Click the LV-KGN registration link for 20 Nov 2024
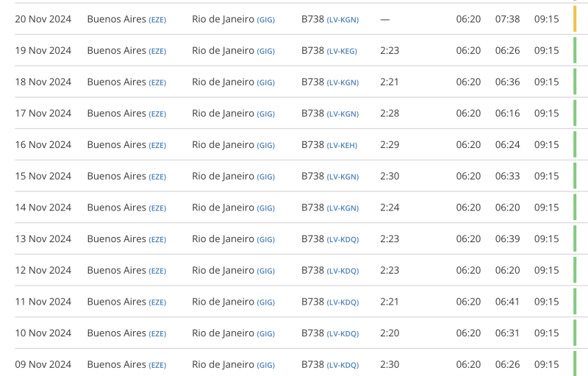588x376 pixels. pos(343,20)
